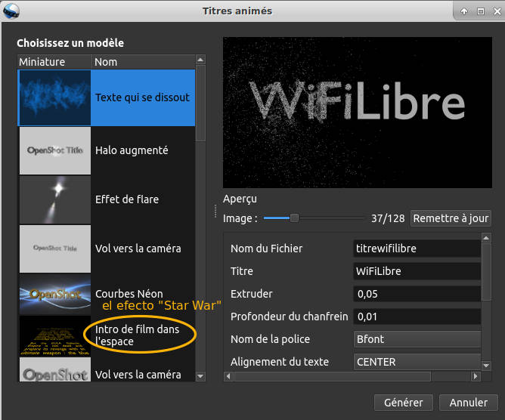
Task: Click the Halo augmenté thumbnail
Action: point(55,150)
